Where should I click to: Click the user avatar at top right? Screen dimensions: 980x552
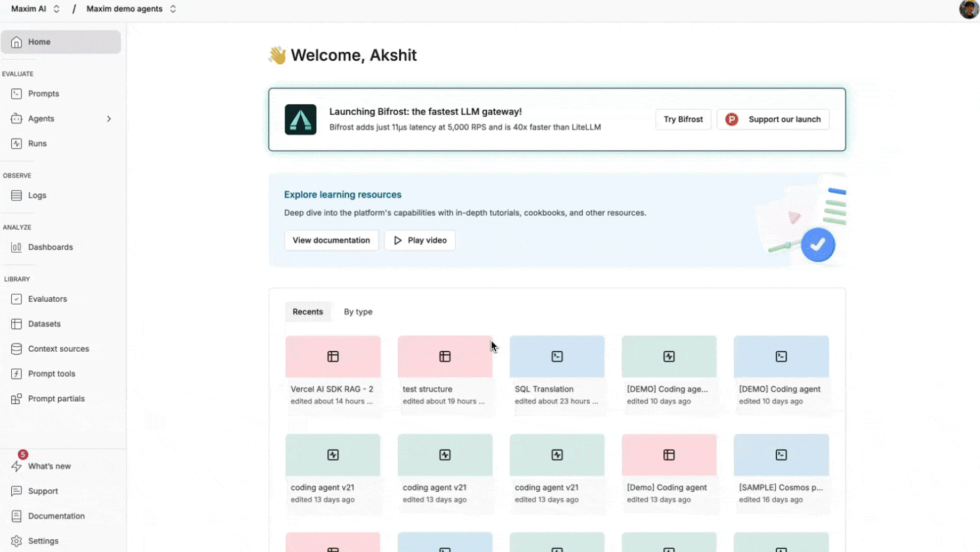coord(969,9)
